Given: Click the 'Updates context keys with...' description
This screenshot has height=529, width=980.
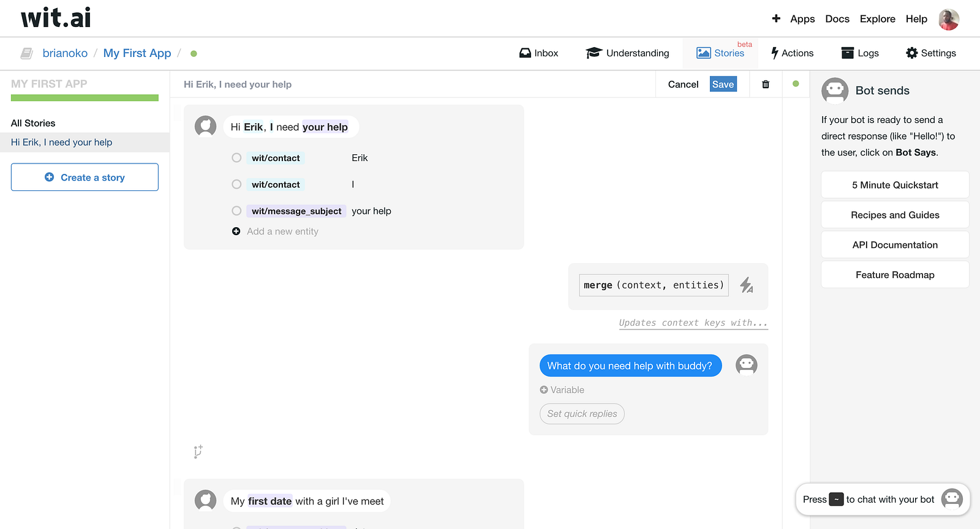Looking at the screenshot, I should (693, 323).
